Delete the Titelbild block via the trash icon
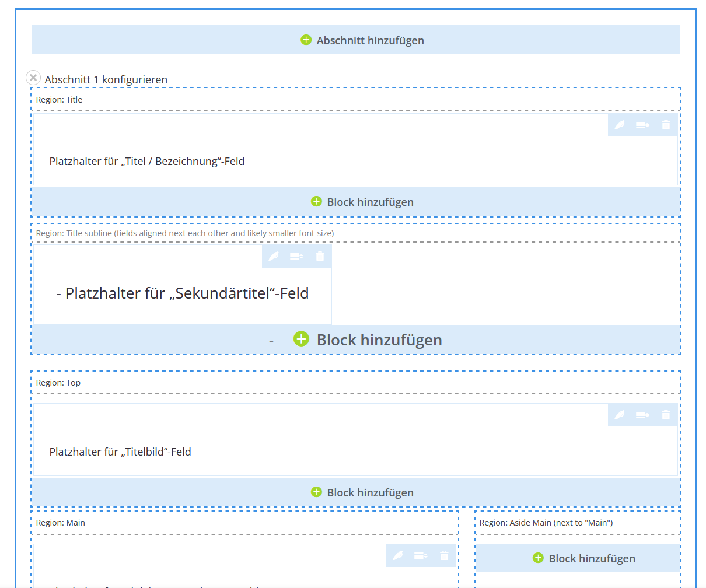The width and height of the screenshot is (706, 588). click(666, 415)
